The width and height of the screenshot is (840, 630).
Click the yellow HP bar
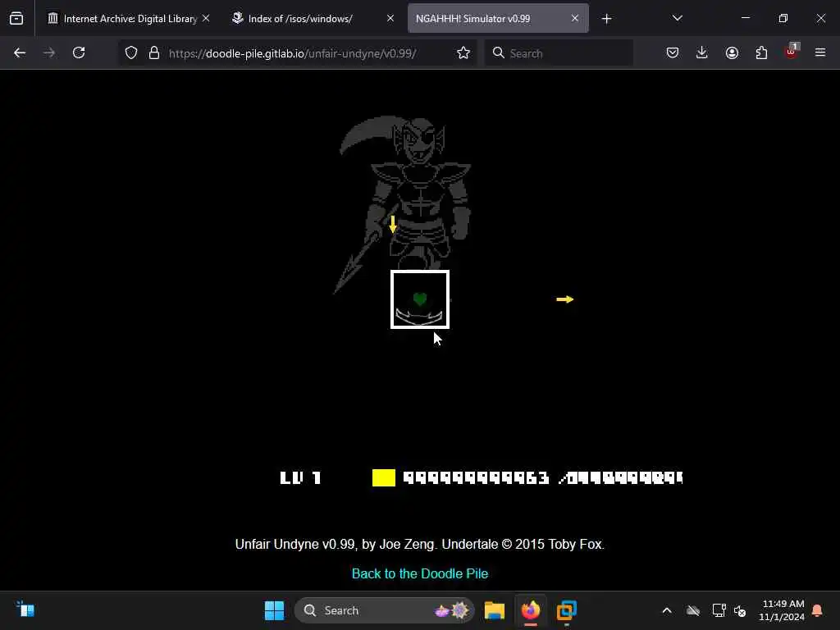pyautogui.click(x=384, y=478)
